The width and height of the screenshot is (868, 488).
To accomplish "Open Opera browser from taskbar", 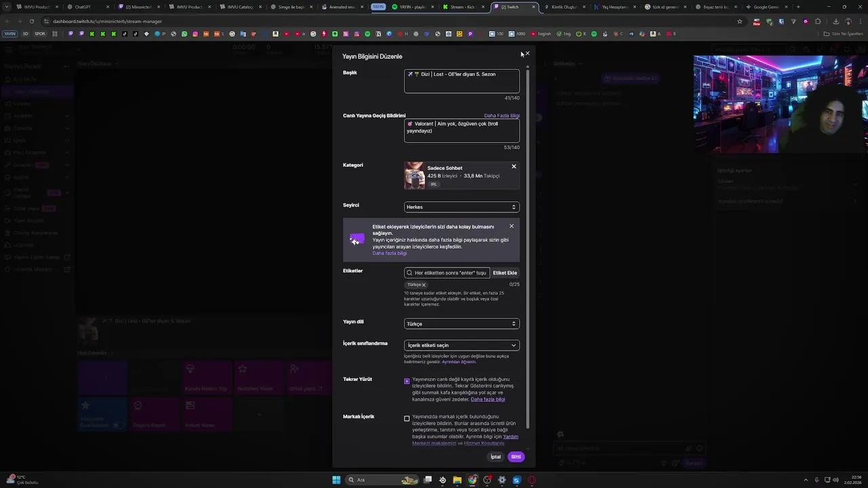I will [x=532, y=480].
